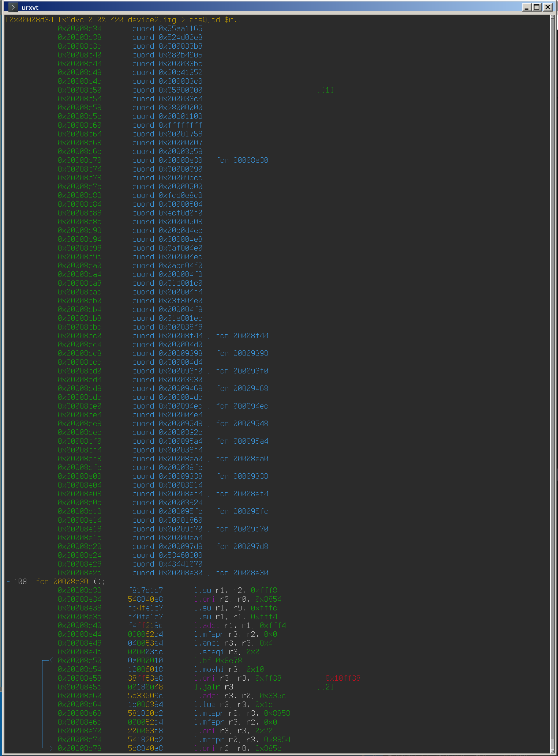Click instruction "l.mtspr r0, r3, 0x8858"
This screenshot has width=558, height=756.
(242, 713)
